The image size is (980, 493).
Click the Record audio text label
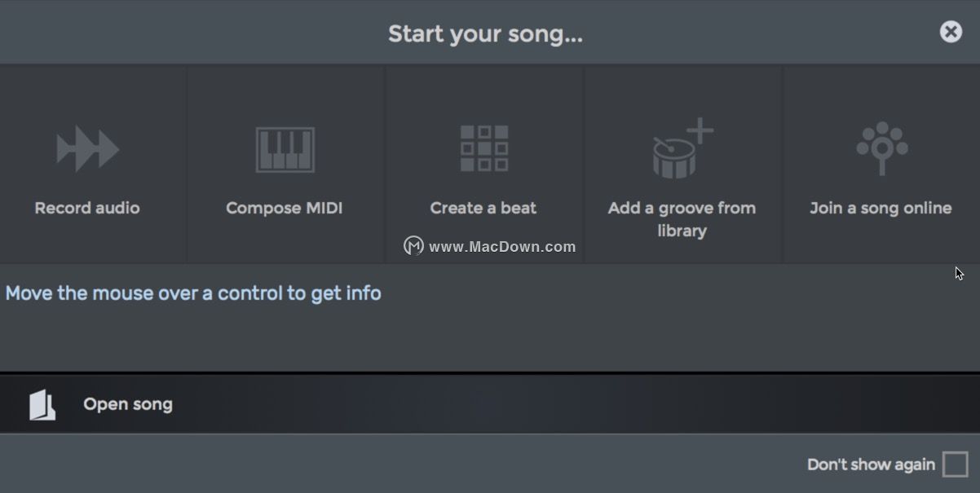click(x=87, y=208)
